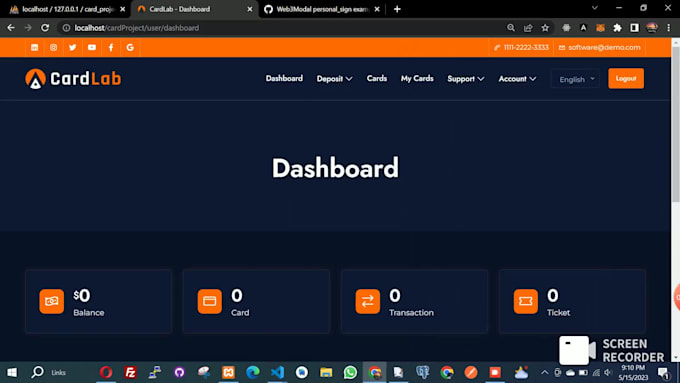The width and height of the screenshot is (680, 383).
Task: Expand the Account dropdown menu
Action: 517,79
